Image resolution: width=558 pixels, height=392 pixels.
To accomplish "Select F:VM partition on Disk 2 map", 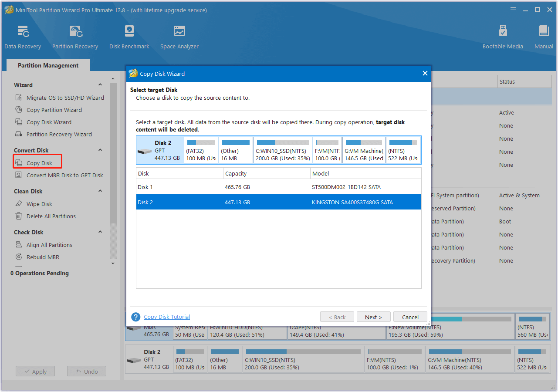I will [394, 359].
